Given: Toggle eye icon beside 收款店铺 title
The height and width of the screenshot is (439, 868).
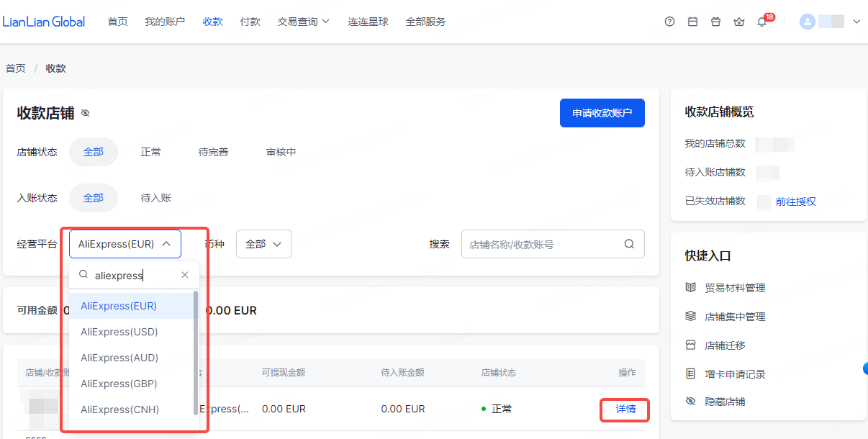Looking at the screenshot, I should click(86, 113).
